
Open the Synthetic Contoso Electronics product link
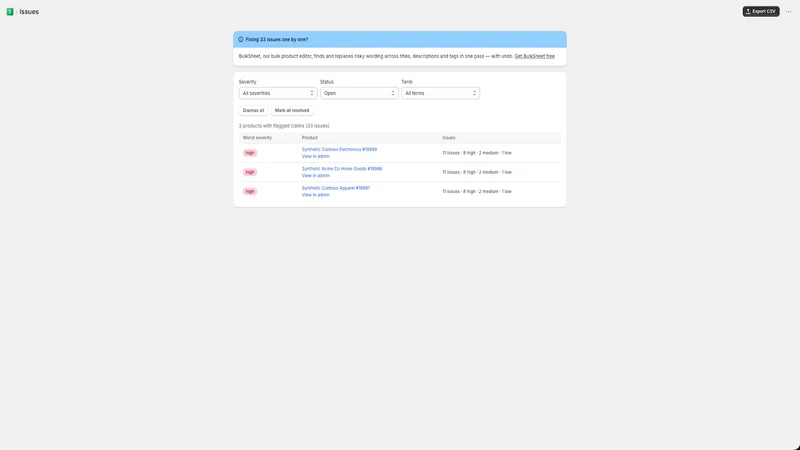[x=339, y=149]
